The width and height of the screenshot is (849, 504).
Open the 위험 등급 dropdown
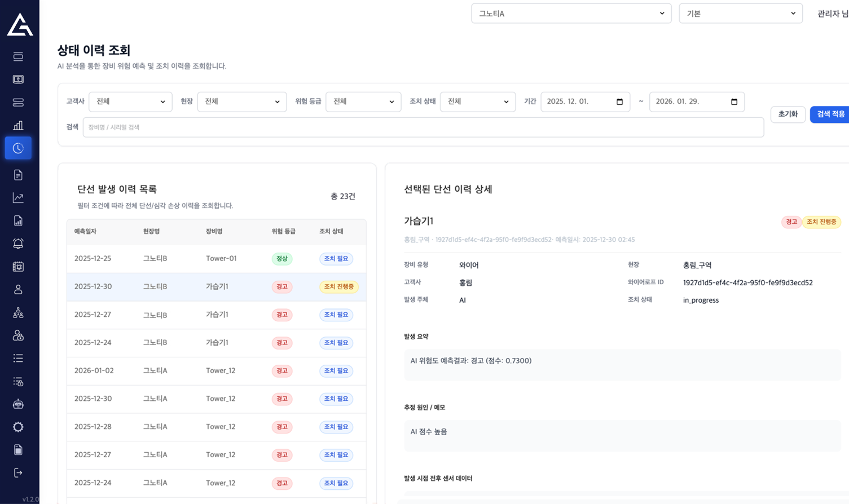pos(363,102)
